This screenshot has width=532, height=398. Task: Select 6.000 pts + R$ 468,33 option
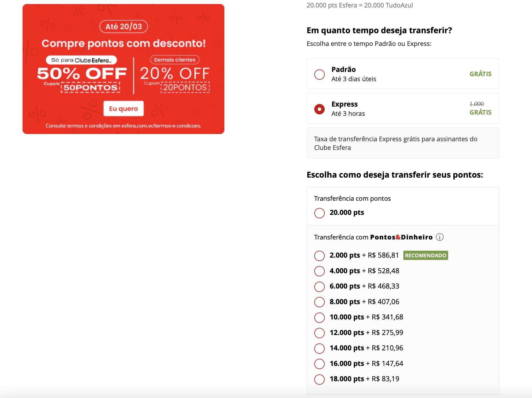319,287
